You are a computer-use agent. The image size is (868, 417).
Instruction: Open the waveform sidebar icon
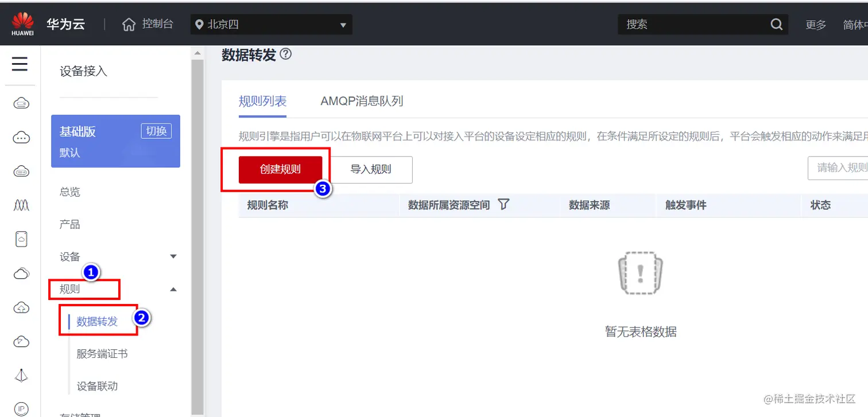(21, 205)
